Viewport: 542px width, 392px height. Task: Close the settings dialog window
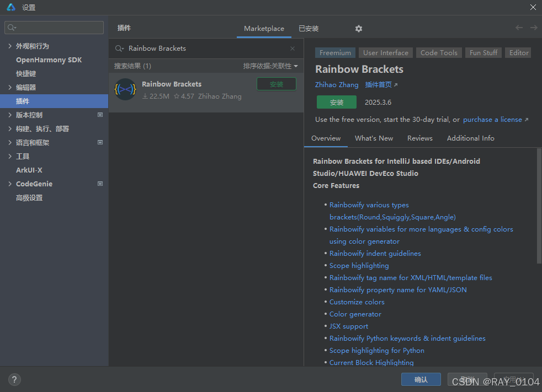(533, 7)
